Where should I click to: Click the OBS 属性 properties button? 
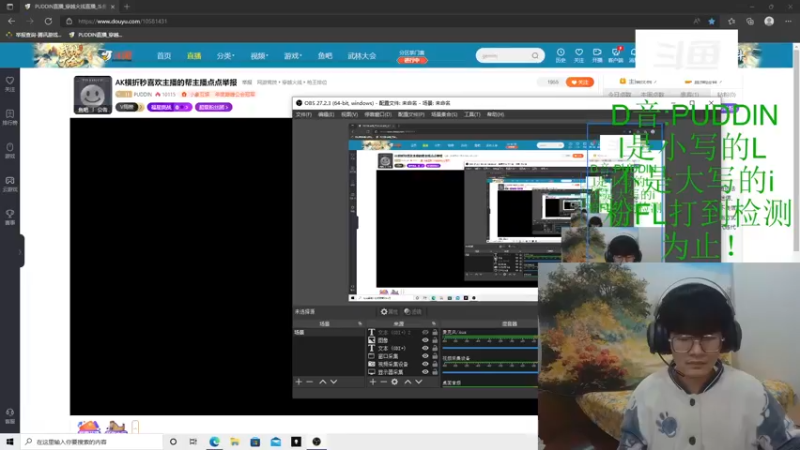pos(389,311)
